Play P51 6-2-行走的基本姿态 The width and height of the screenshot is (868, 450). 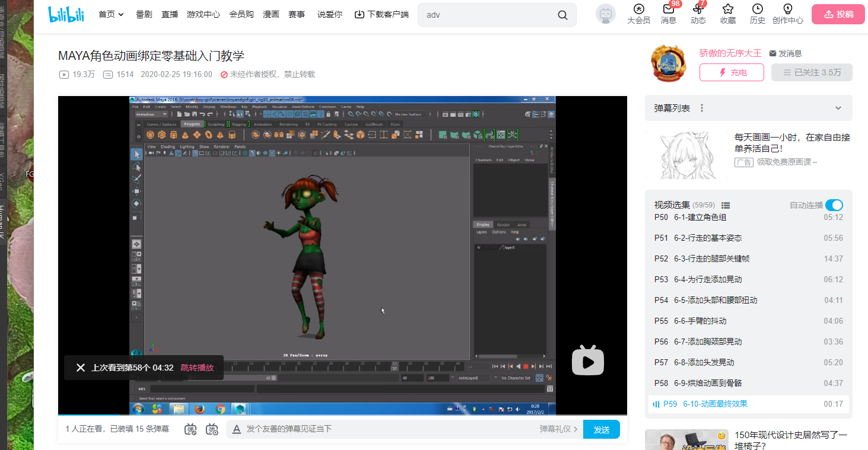tap(749, 238)
